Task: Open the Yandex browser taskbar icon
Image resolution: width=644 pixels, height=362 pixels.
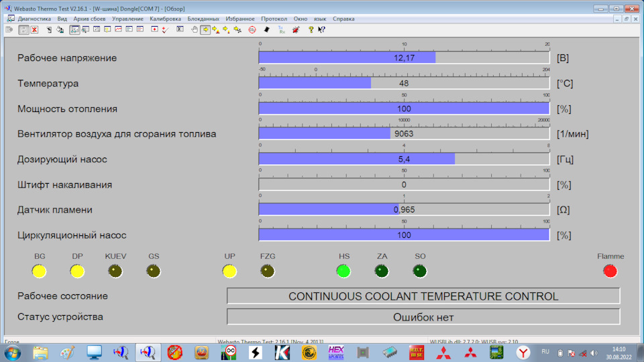Action: coord(523,353)
